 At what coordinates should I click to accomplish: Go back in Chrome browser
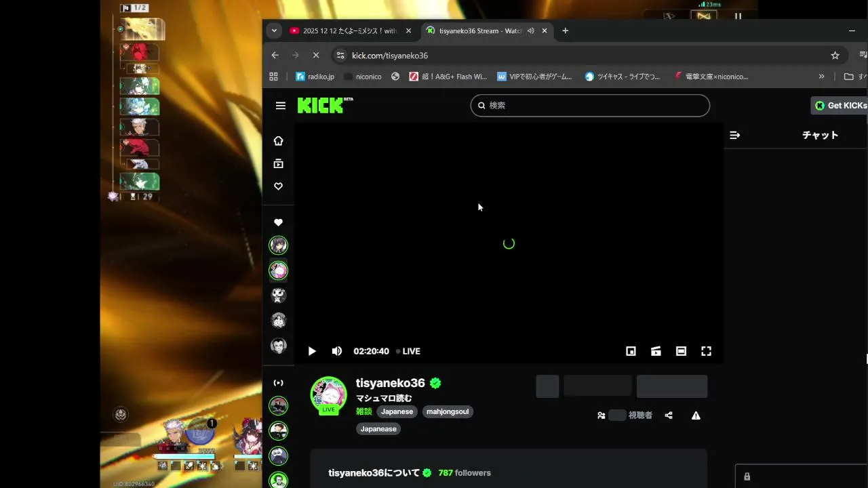click(x=275, y=56)
